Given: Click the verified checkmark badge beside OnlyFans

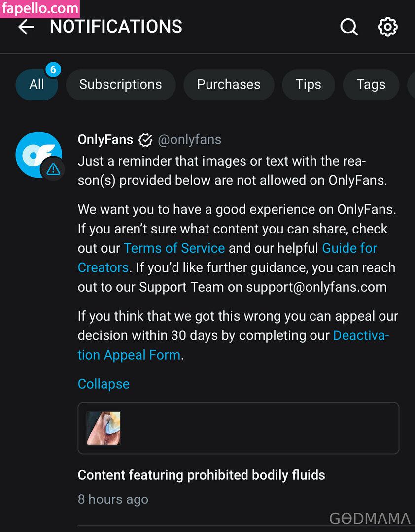Looking at the screenshot, I should [145, 140].
